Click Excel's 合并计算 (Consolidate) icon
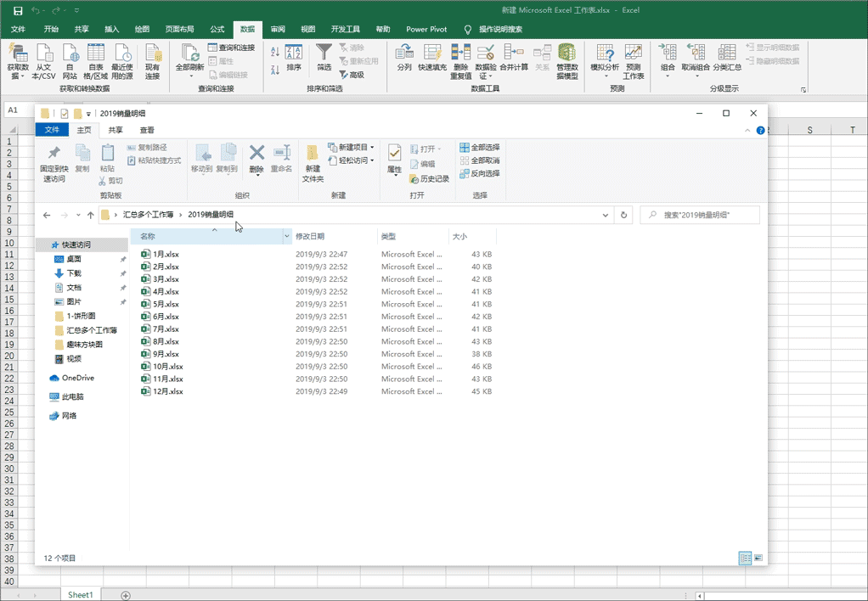 point(514,53)
